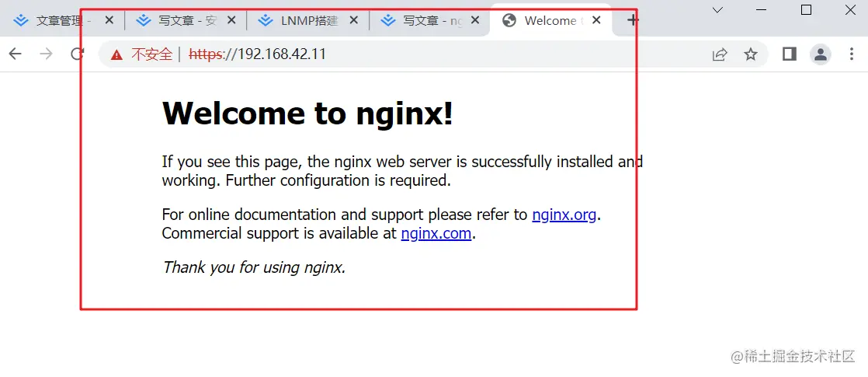Image resolution: width=868 pixels, height=377 pixels.
Task: Toggle the browser side panel icon
Action: tap(790, 54)
